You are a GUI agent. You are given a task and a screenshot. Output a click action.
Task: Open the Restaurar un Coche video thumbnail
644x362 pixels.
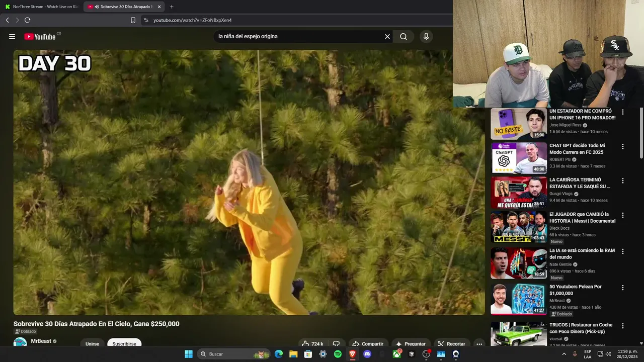(519, 334)
